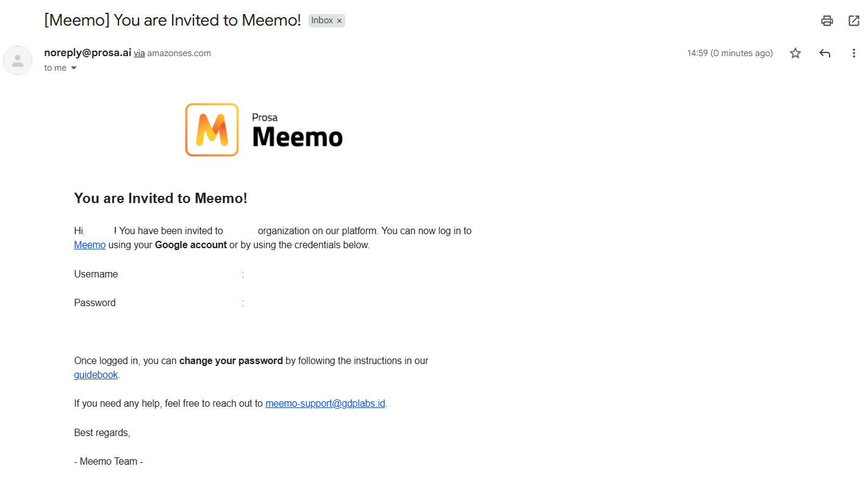868x483 pixels.
Task: Open the Meemo login link
Action: point(90,245)
